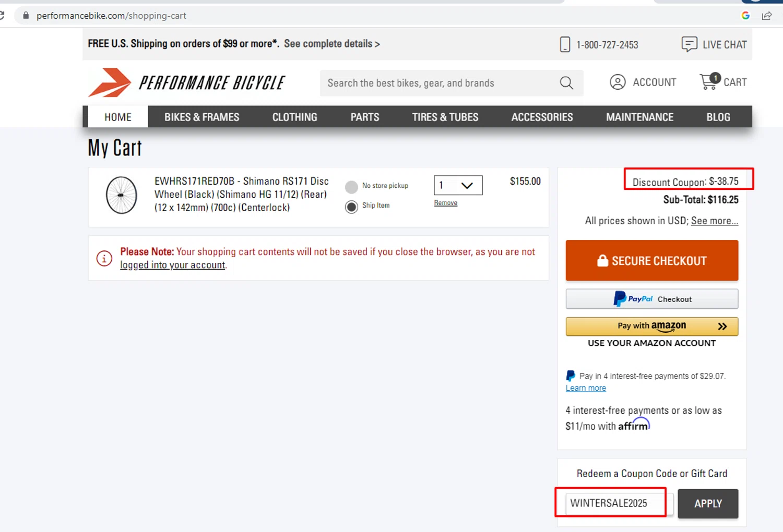Click USE YOUR AMAZON ACCOUNT text
Viewport: 783px width, 532px height.
click(651, 343)
